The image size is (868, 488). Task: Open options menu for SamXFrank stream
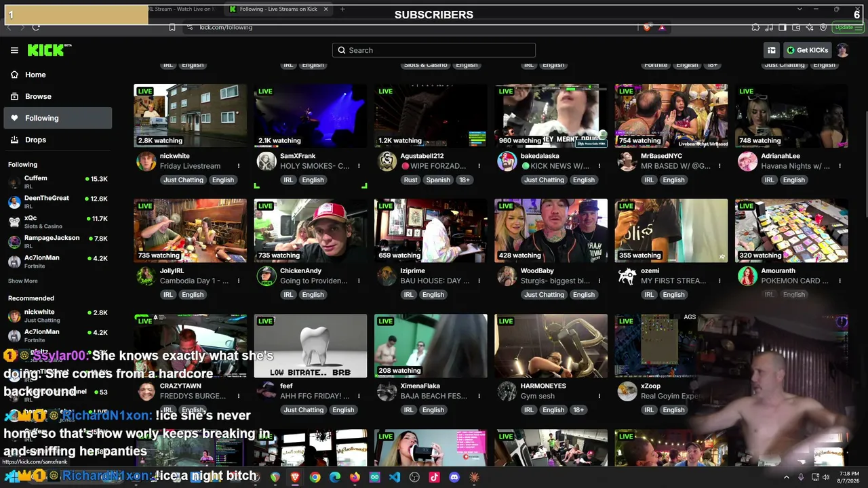[359, 166]
